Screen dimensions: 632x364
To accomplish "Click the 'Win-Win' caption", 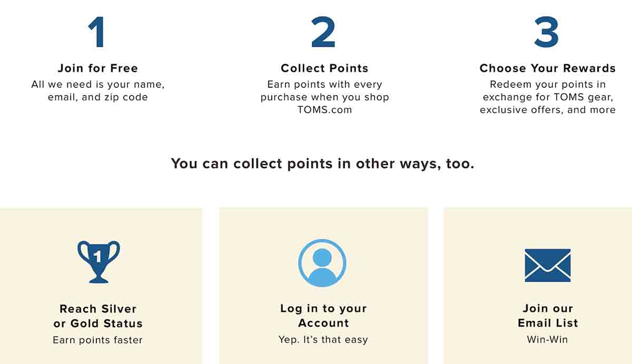I will [548, 339].
